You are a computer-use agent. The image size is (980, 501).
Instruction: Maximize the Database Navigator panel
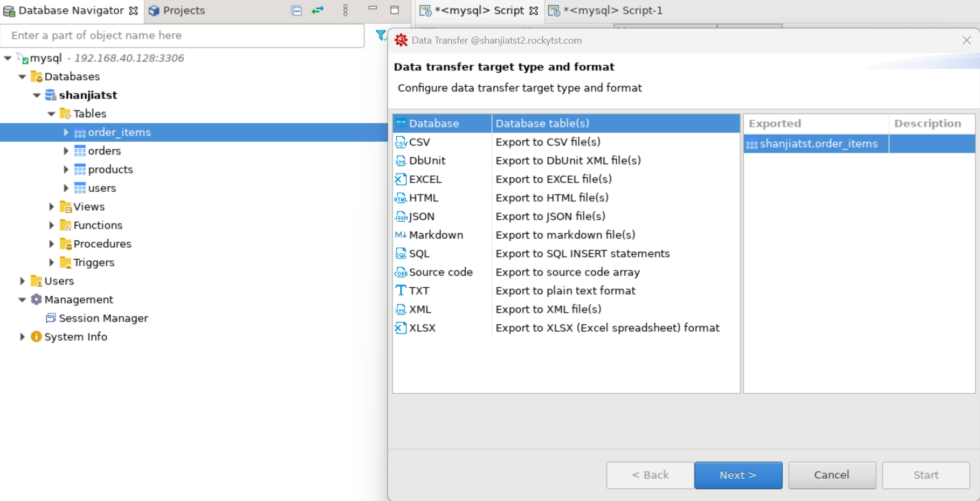tap(395, 10)
